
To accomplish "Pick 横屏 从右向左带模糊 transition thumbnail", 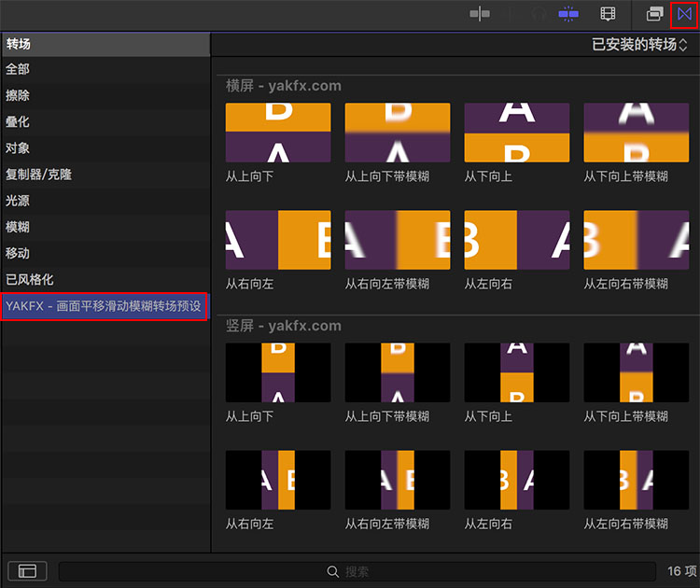I will coord(398,240).
